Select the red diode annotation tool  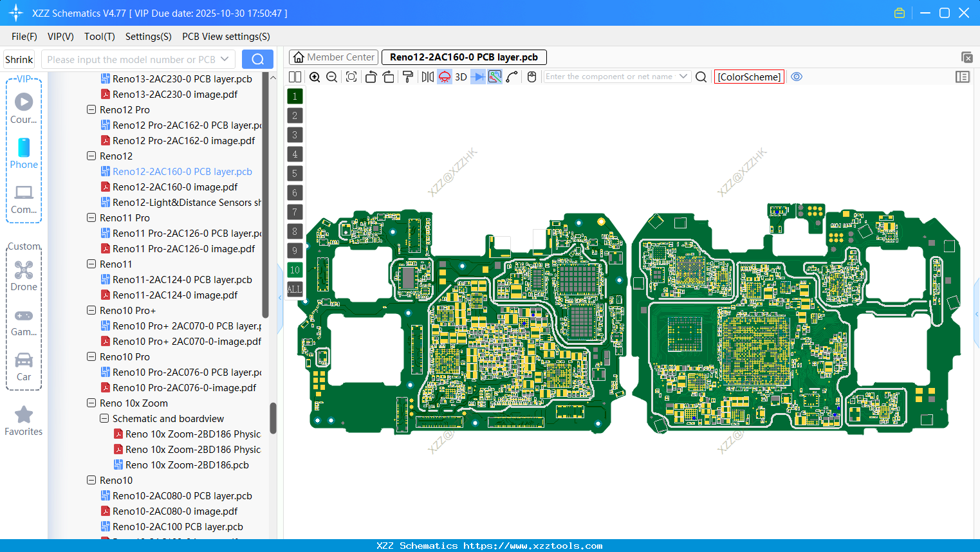click(444, 77)
